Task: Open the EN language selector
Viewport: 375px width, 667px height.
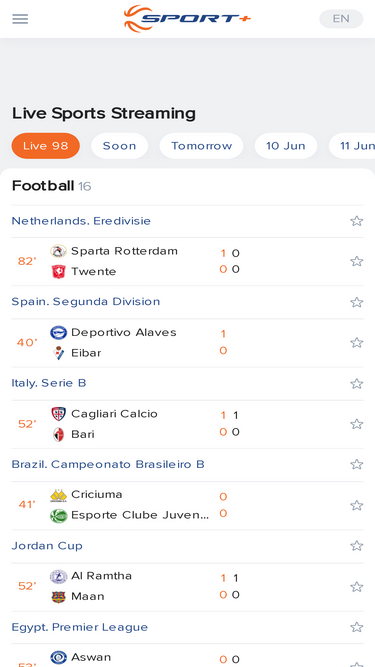Action: click(341, 19)
